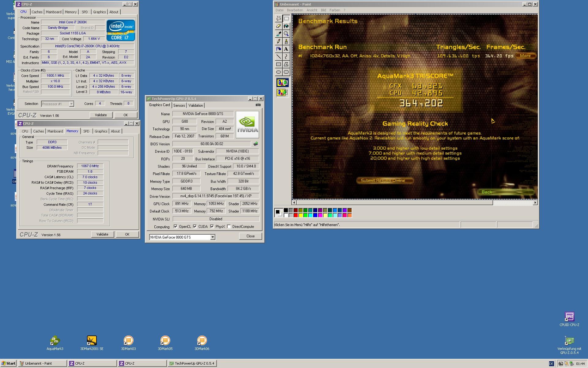Open the Graphics tab in top CPU-Z
The width and height of the screenshot is (588, 368).
pyautogui.click(x=100, y=12)
